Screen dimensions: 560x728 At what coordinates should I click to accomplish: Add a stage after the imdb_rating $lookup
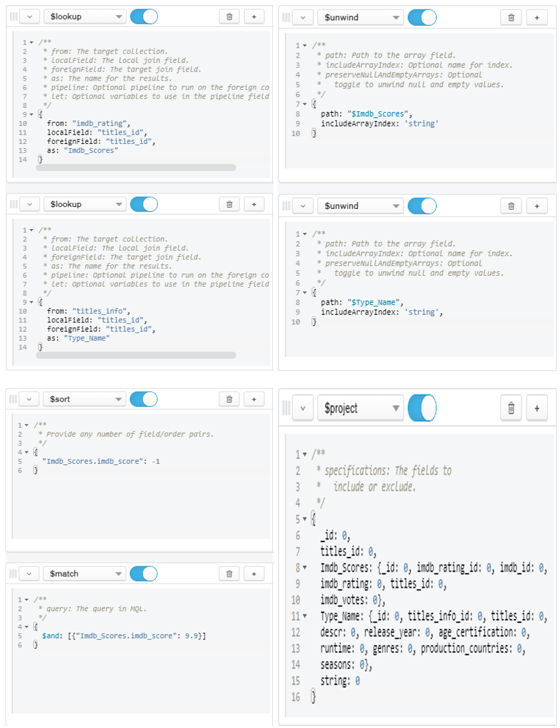(254, 17)
